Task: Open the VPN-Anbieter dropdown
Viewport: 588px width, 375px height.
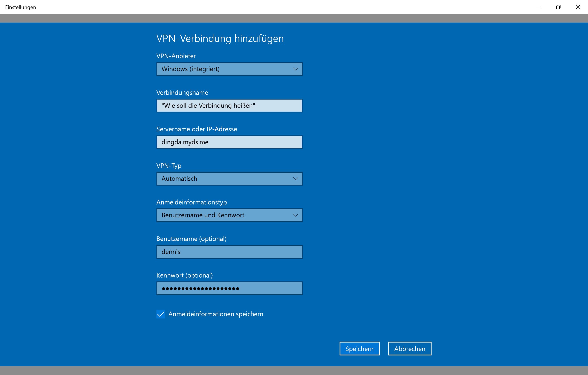Action: 229,69
